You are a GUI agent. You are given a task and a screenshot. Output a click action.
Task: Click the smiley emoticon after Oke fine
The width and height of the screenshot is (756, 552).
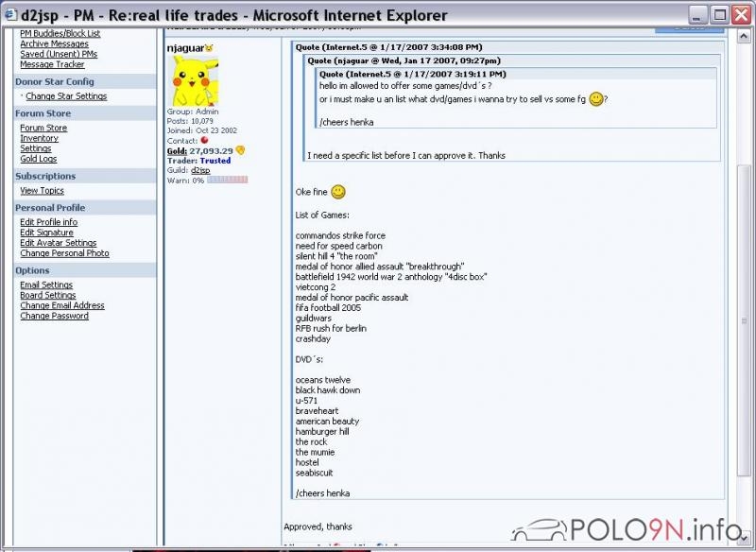[x=337, y=192]
